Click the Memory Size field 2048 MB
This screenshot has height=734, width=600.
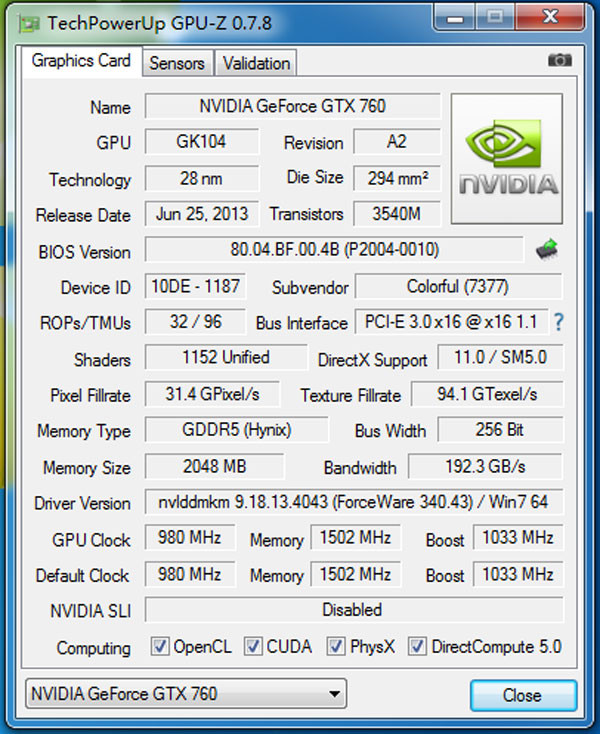(214, 466)
